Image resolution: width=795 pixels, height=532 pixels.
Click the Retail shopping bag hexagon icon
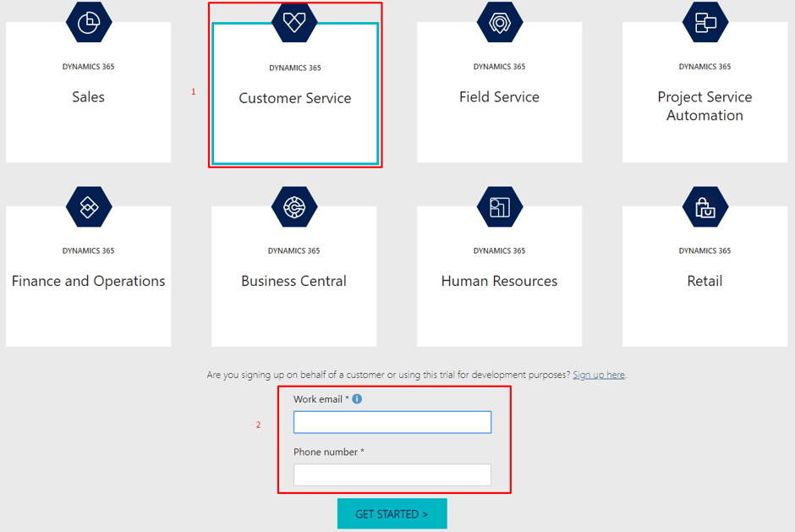point(705,207)
